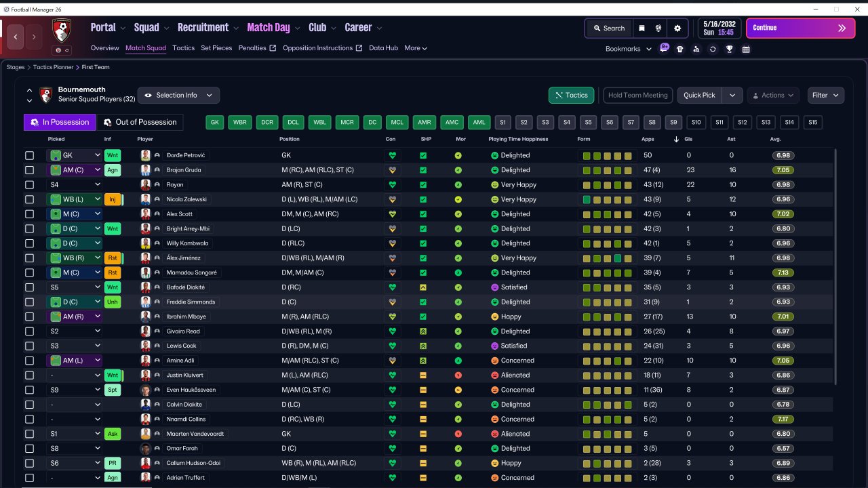Viewport: 868px width, 488px height.
Task: Go back with the left arrow button
Action: (16, 37)
